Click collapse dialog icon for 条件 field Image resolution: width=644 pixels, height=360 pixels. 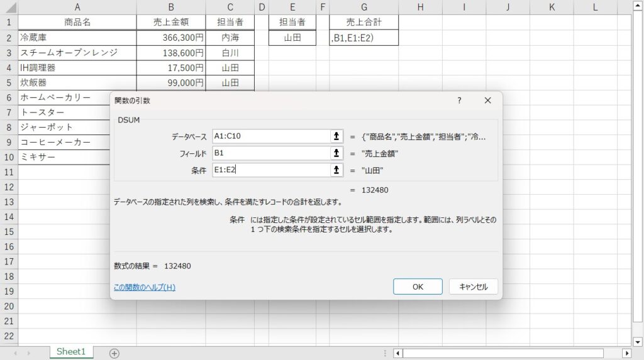[337, 170]
